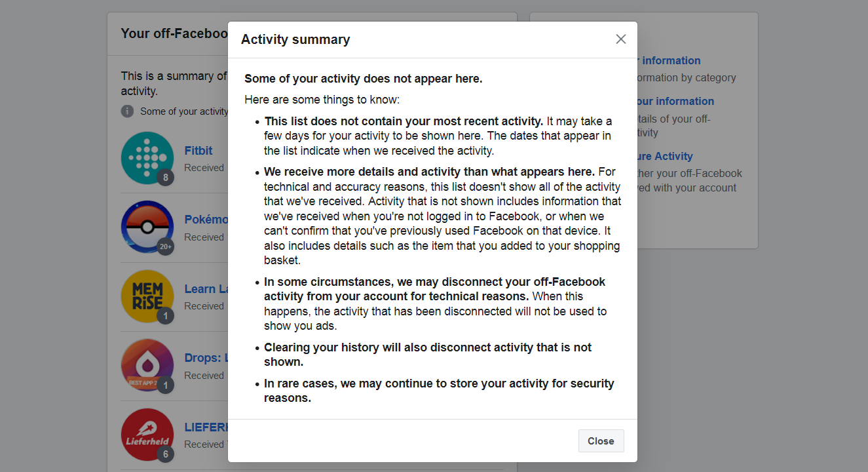Close the Activity summary dialog with X

pos(621,39)
